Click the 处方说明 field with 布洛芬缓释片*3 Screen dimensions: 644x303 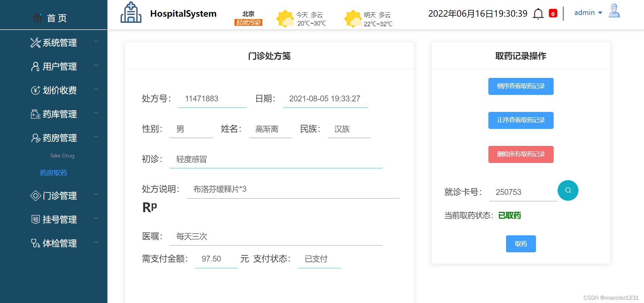point(293,189)
